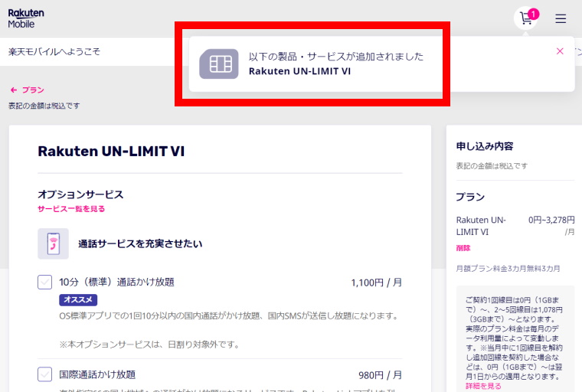Click the phone call service icon
The height and width of the screenshot is (392, 582).
click(x=53, y=243)
